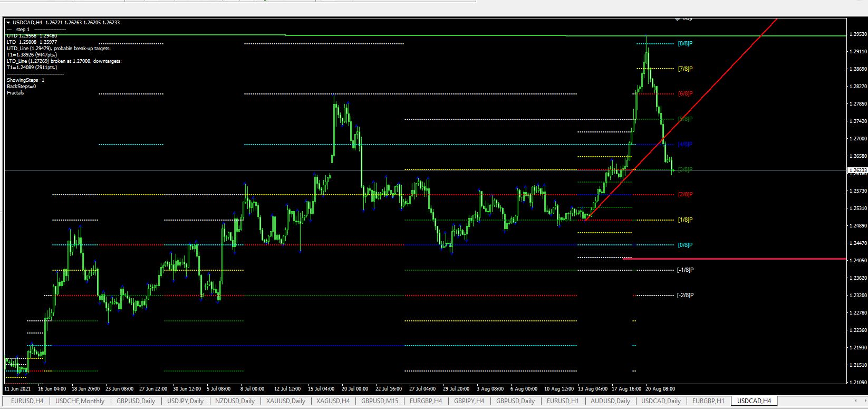Viewport: 868px width, 409px height.
Task: Switch to the GBPUSD,Daily tab next to USDCHF,Monthly
Action: coord(136,401)
